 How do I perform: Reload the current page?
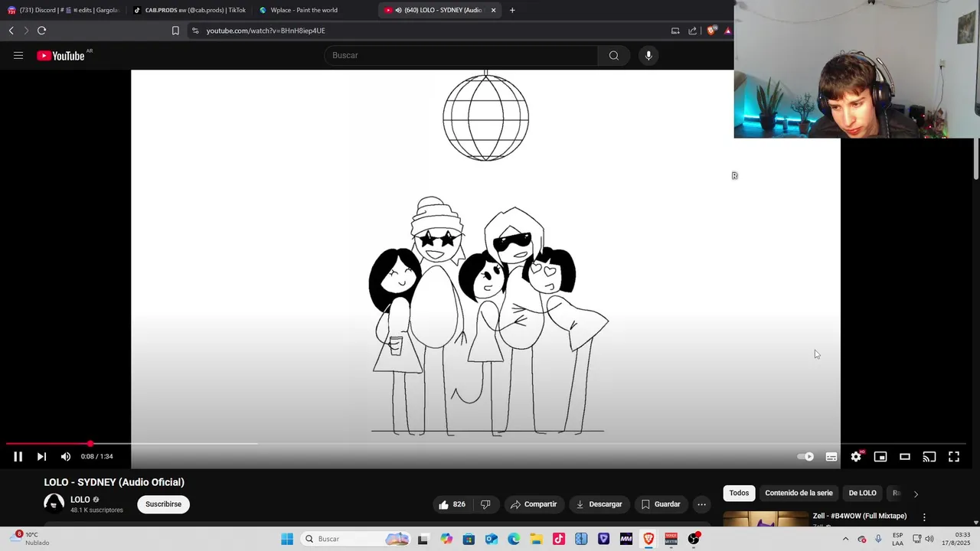click(41, 31)
